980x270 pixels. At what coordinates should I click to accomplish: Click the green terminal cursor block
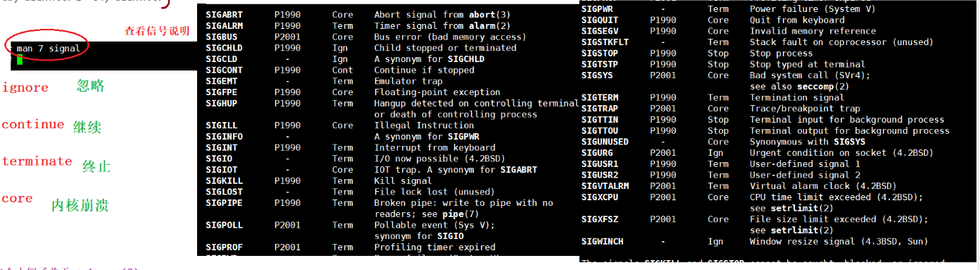20,60
